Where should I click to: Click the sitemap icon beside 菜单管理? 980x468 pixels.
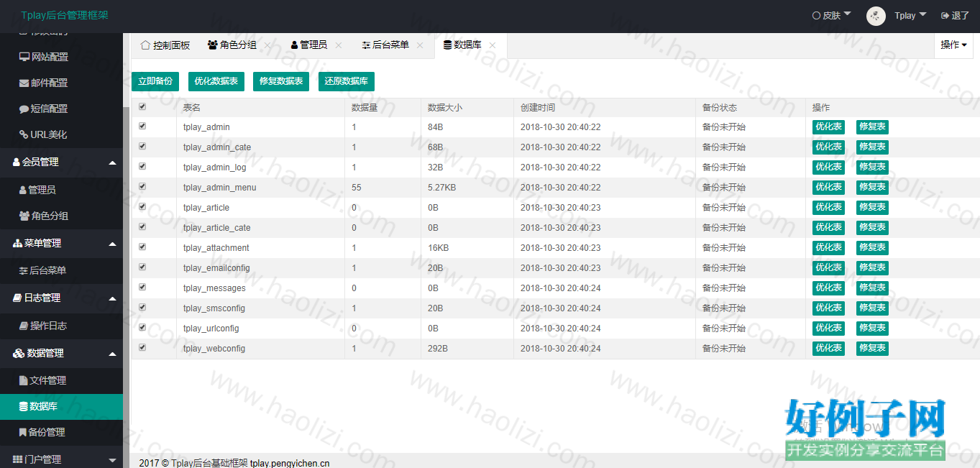coord(18,243)
